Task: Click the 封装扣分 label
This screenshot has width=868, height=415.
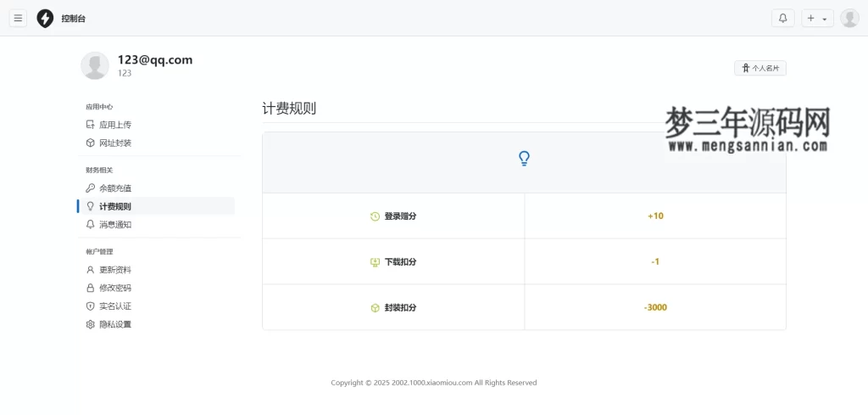Action: tap(400, 307)
